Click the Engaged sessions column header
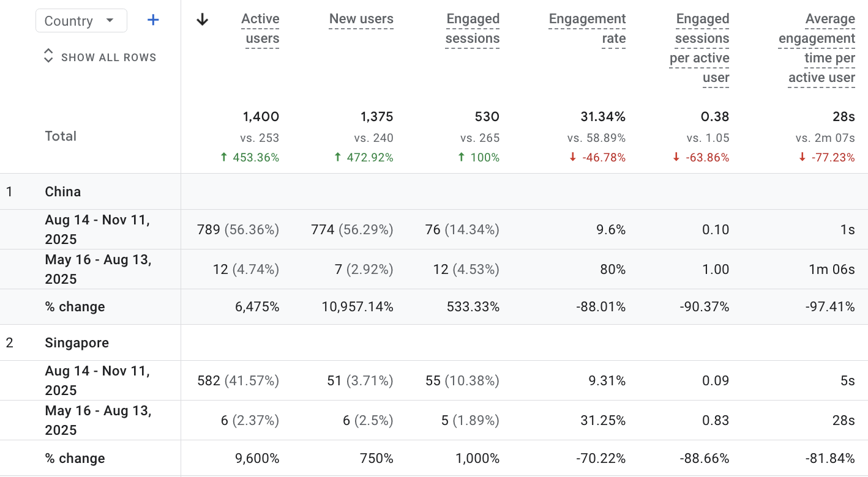 pyautogui.click(x=473, y=28)
